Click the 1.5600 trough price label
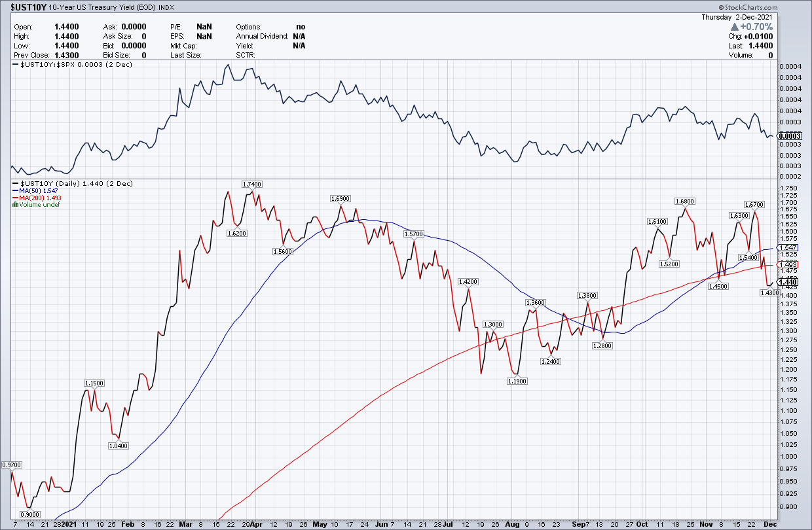Viewport: 812px width, 530px height. pyautogui.click(x=282, y=251)
